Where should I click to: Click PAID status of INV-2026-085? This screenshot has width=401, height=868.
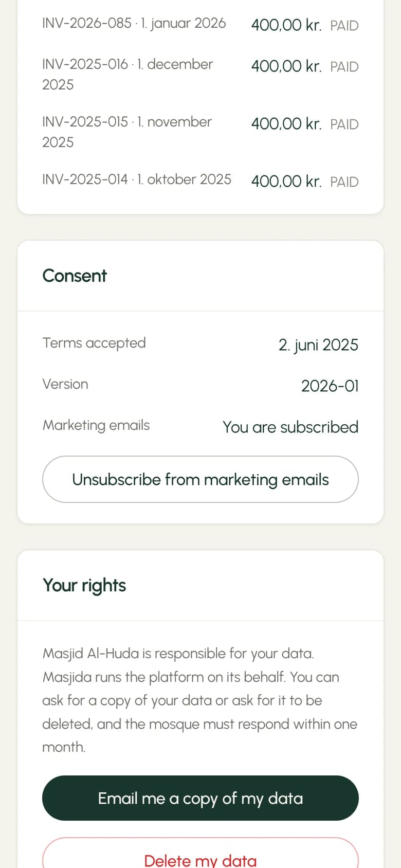click(344, 26)
